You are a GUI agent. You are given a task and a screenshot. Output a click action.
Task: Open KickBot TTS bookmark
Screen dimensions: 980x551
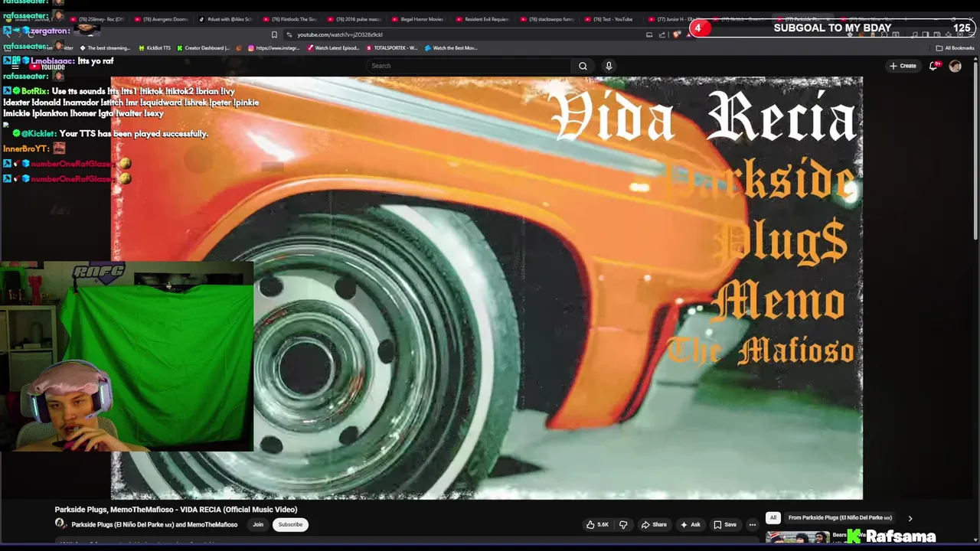point(154,47)
